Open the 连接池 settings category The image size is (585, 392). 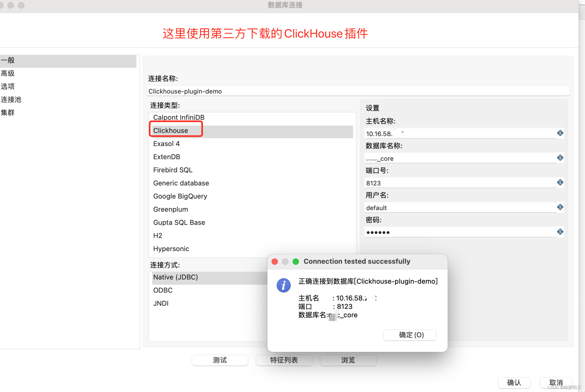coord(68,100)
